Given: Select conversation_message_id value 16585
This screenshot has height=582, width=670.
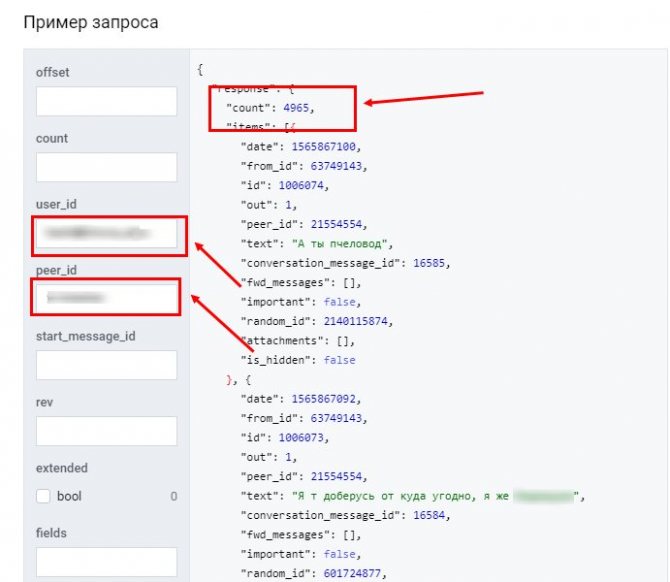Looking at the screenshot, I should click(429, 263).
